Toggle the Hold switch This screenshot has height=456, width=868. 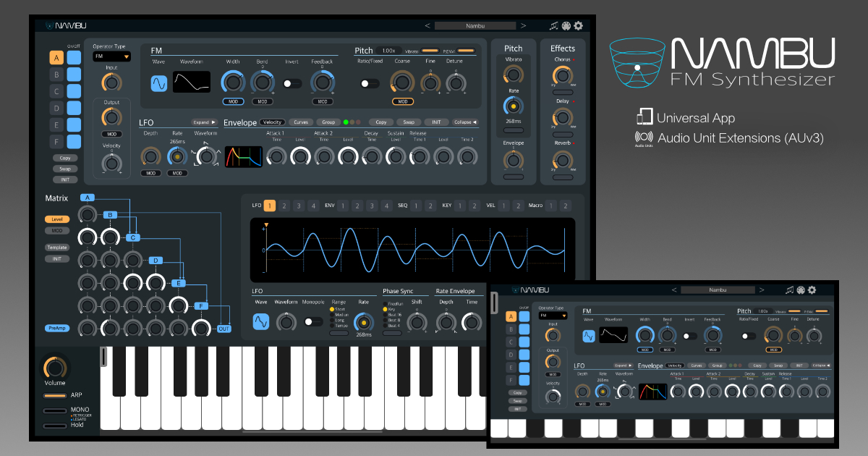(54, 426)
